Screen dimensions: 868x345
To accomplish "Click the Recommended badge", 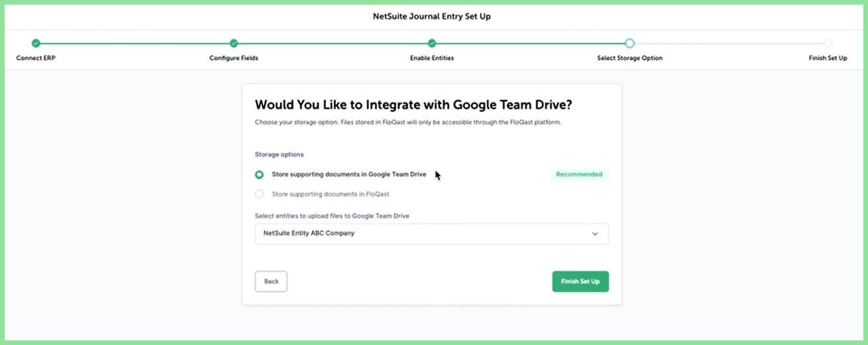I will click(579, 174).
